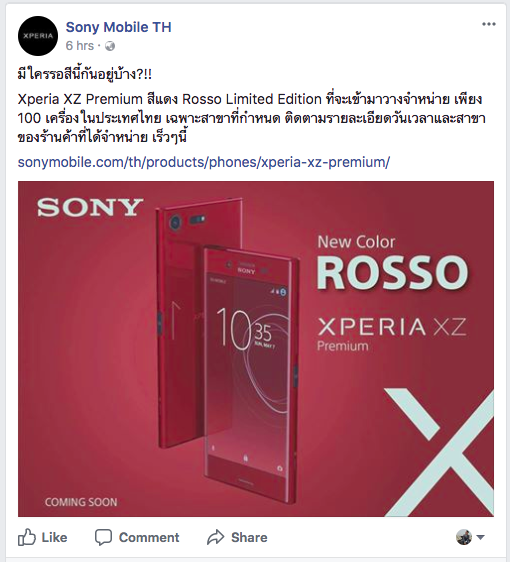
Task: Click the Comment label text
Action: [x=149, y=537]
